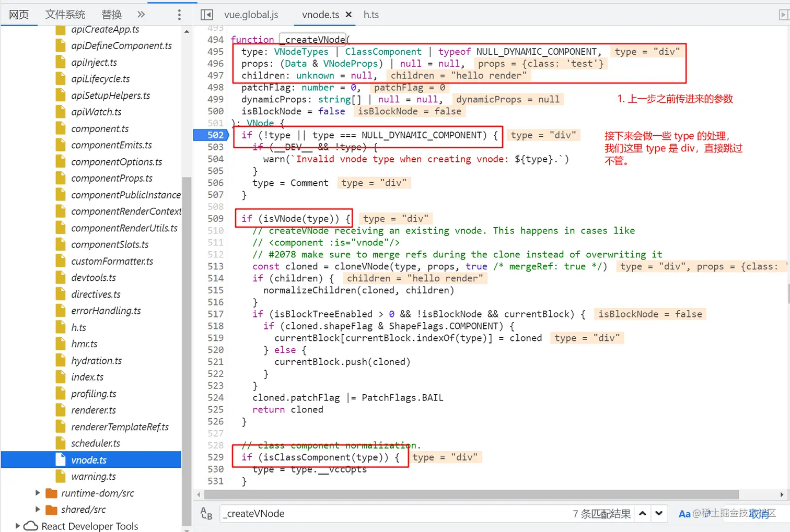Switch to the vue.global.js tab
Image resolution: width=790 pixels, height=532 pixels.
tap(251, 15)
